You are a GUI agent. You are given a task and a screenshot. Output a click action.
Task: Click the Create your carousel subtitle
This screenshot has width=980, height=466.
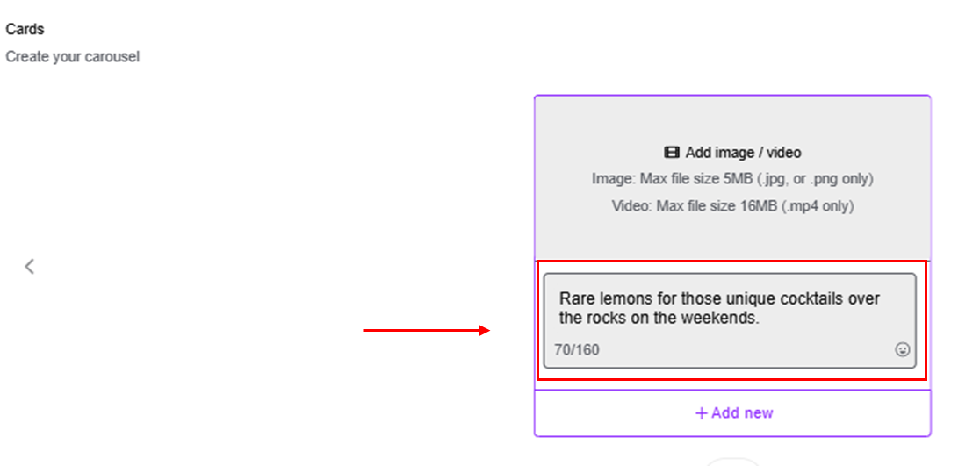click(73, 57)
